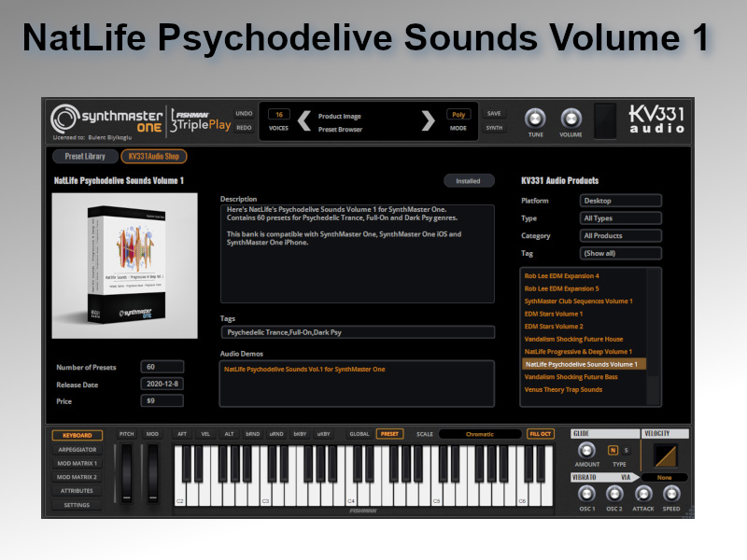Click the SAVE button

click(x=494, y=113)
